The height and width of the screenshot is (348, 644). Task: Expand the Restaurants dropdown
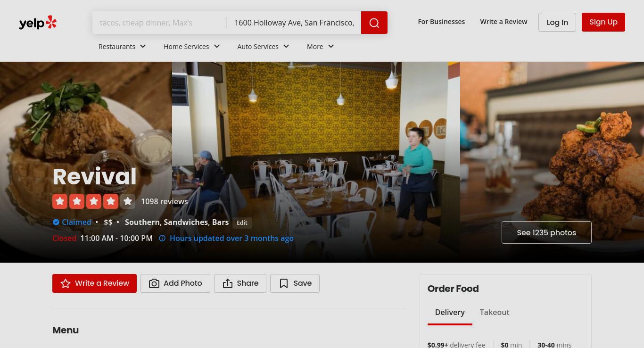click(x=122, y=46)
